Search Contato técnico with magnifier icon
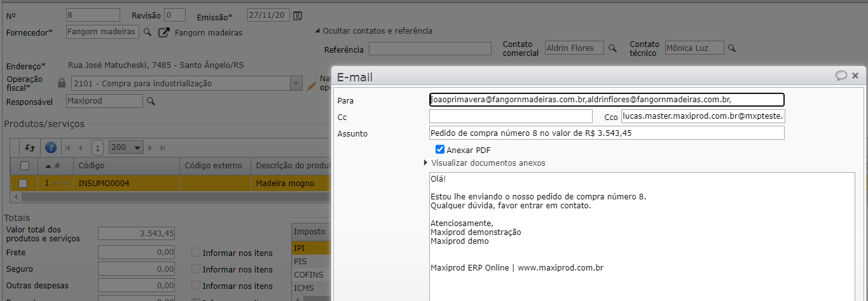The width and height of the screenshot is (868, 301). [732, 48]
